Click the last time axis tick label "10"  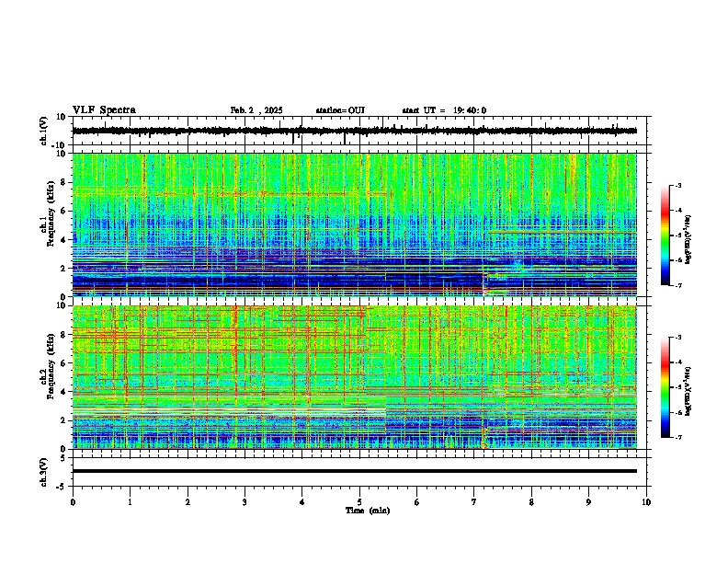(646, 502)
